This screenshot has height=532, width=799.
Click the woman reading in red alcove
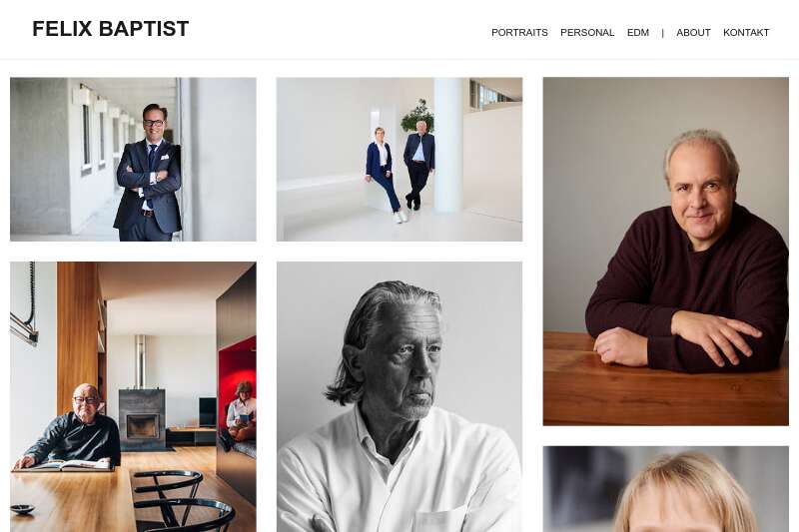(240, 413)
